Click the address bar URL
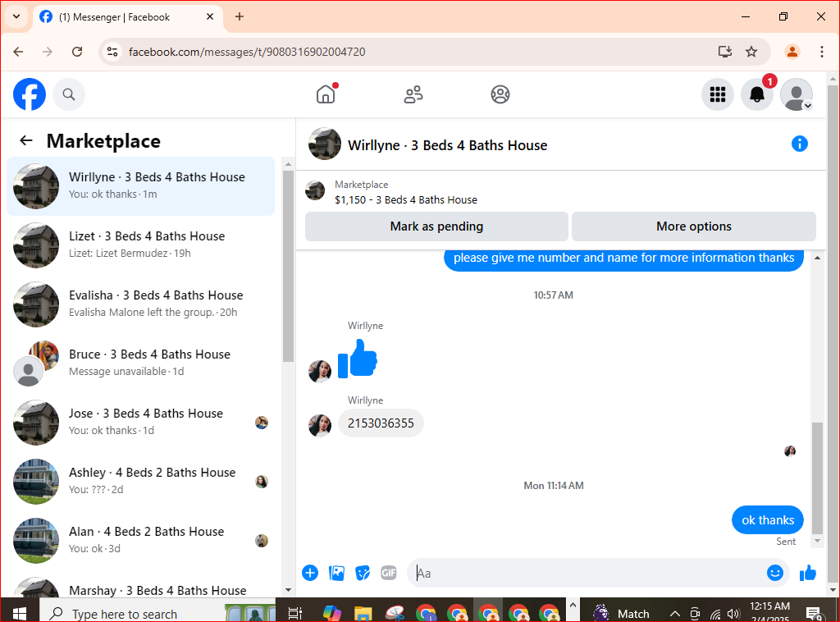The height and width of the screenshot is (622, 840). click(x=247, y=52)
